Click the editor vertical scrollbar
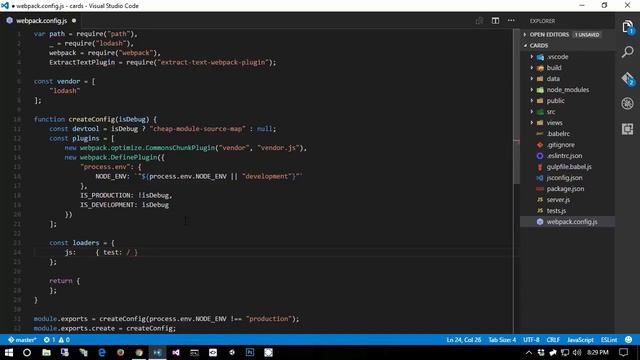640x360 pixels. [516, 106]
